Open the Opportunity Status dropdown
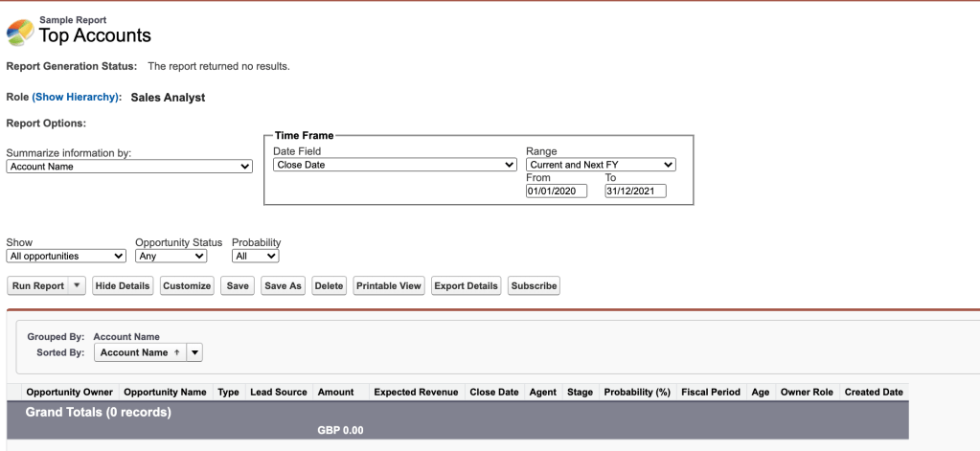This screenshot has height=451, width=980. pyautogui.click(x=171, y=257)
